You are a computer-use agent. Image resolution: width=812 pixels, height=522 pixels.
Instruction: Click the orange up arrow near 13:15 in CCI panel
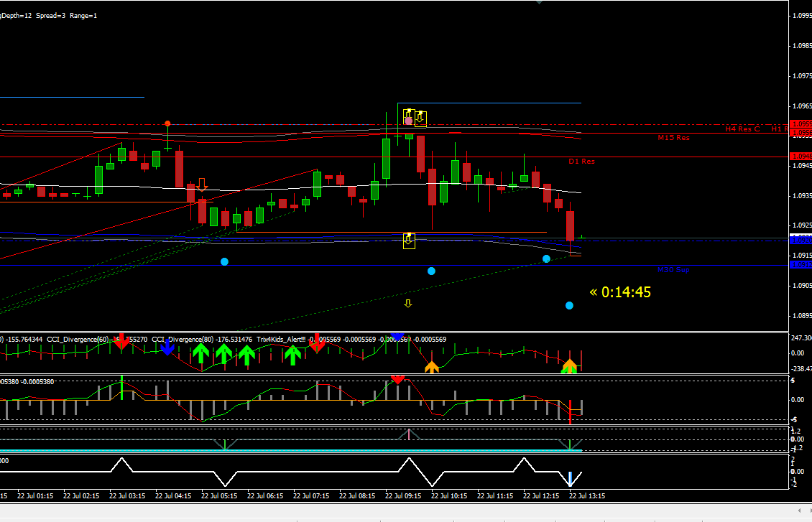pos(570,365)
